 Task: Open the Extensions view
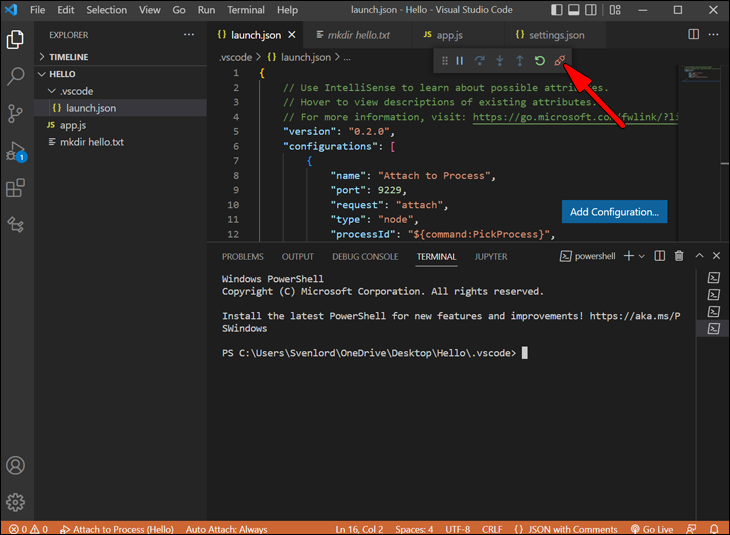pyautogui.click(x=16, y=188)
